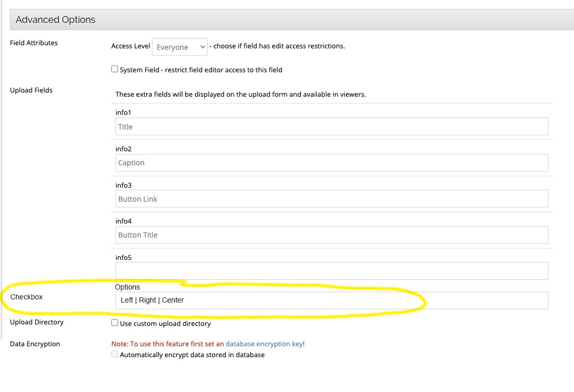
Task: Select the Data Encryption row label
Action: point(35,344)
